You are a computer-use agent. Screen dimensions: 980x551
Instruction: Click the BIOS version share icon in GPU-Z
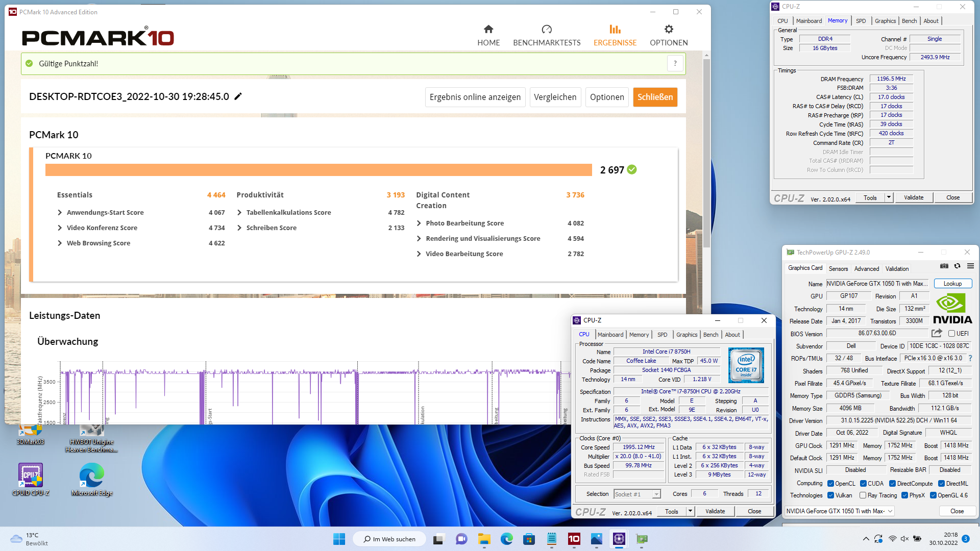click(x=937, y=333)
